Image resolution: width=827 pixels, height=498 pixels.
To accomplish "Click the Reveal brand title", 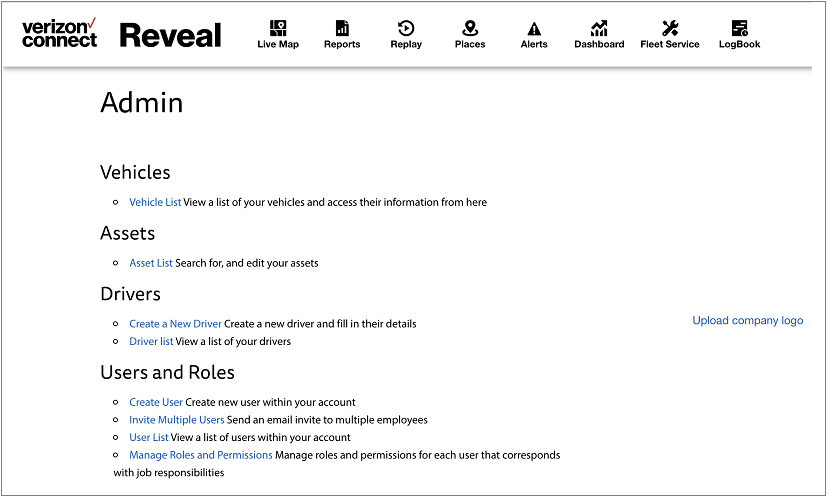I will (170, 35).
